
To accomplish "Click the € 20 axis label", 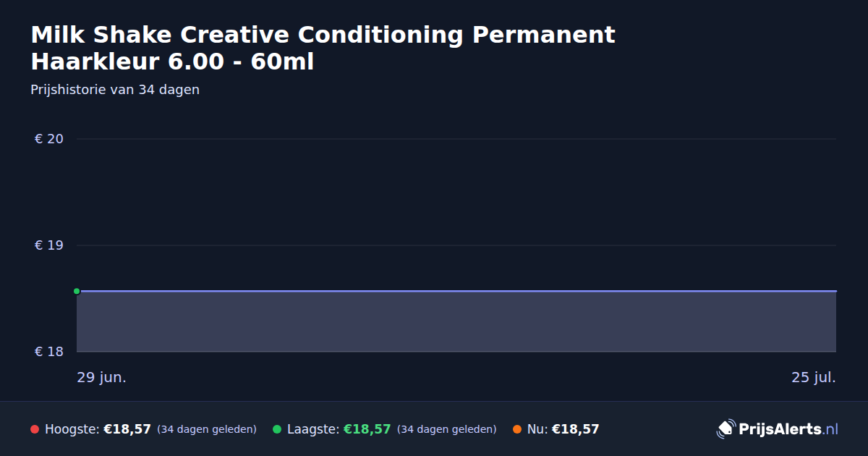I will coord(49,139).
